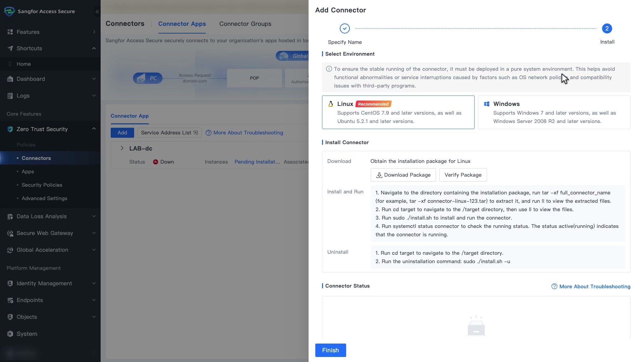Collapse the sidebar with the double-chevron icon

(x=97, y=12)
